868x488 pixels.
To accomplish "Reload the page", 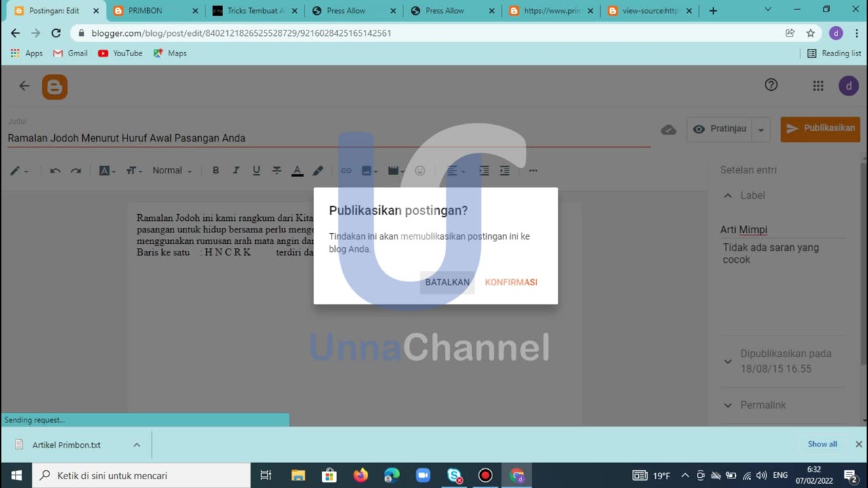I will click(x=56, y=33).
